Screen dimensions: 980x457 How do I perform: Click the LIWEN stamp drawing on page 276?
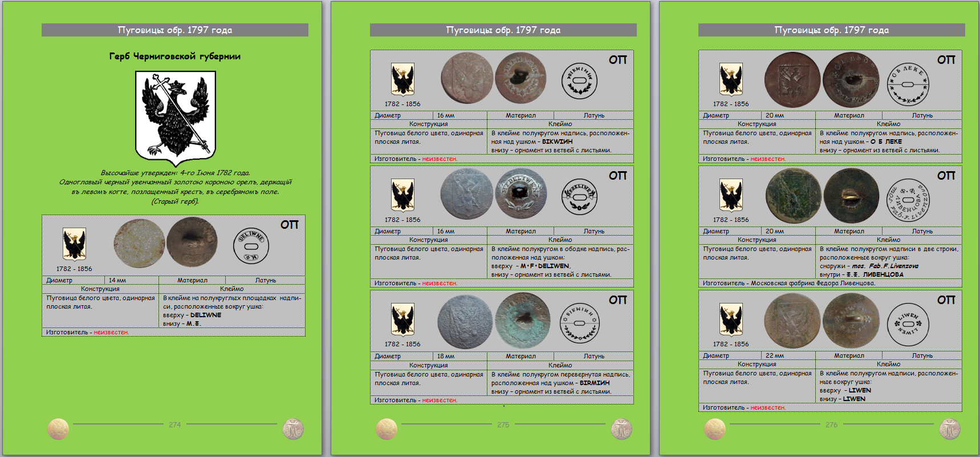point(908,324)
